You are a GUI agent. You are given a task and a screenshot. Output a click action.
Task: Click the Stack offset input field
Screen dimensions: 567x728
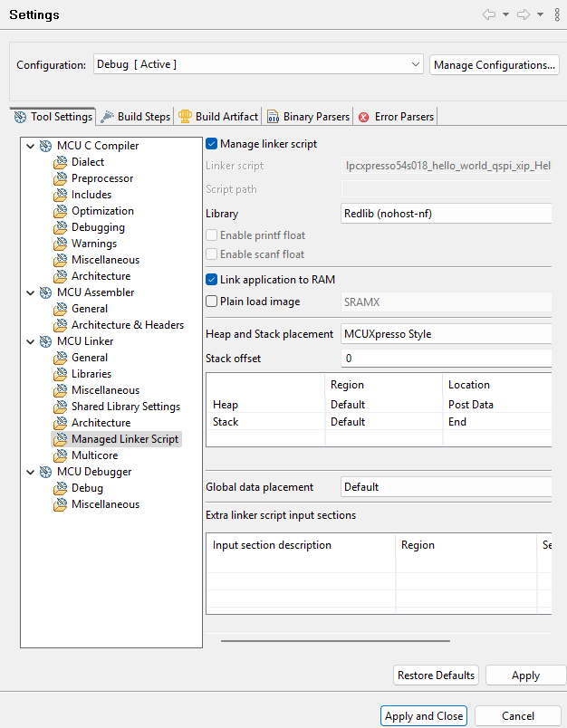tap(447, 358)
